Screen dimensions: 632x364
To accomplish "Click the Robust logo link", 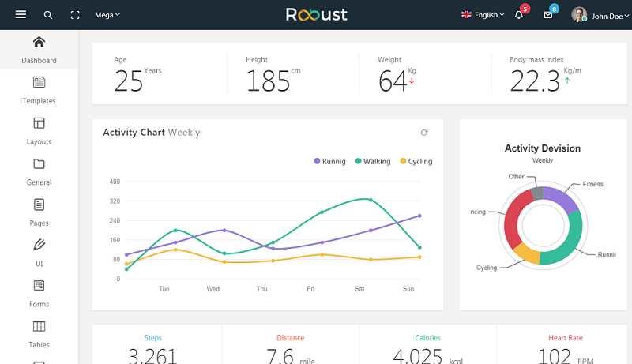I will (317, 14).
